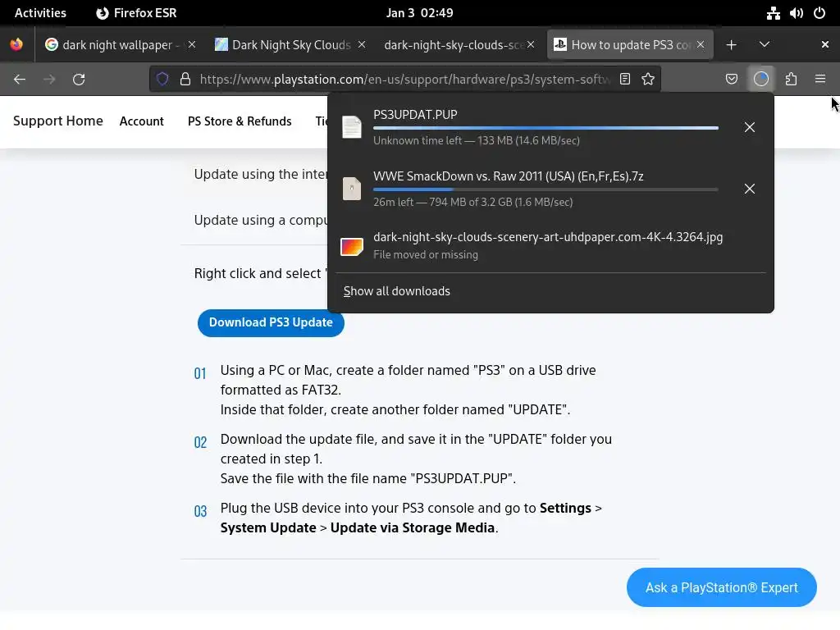Click the PS3UPDAT.PUP file icon
Image resolution: width=840 pixels, height=630 pixels.
[x=352, y=127]
